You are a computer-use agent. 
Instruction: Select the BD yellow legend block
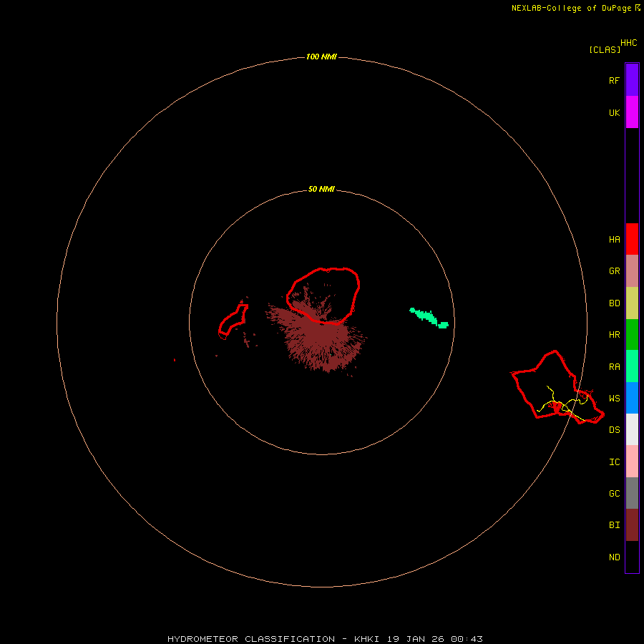[x=632, y=303]
